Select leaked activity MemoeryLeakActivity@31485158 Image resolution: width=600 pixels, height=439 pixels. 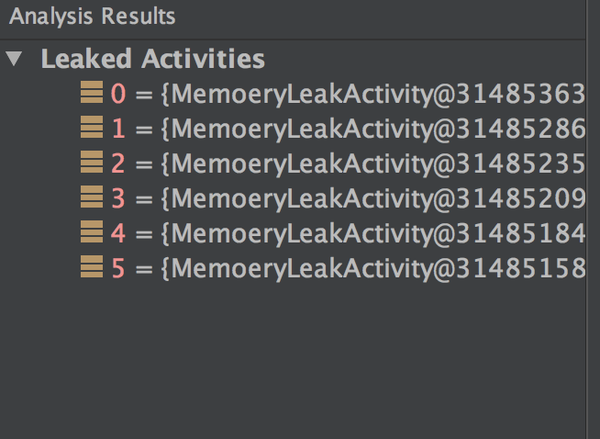(372, 268)
